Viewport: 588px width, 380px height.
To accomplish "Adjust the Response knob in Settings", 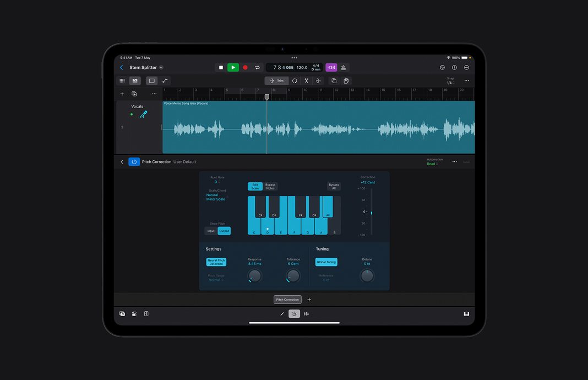I will pos(255,276).
